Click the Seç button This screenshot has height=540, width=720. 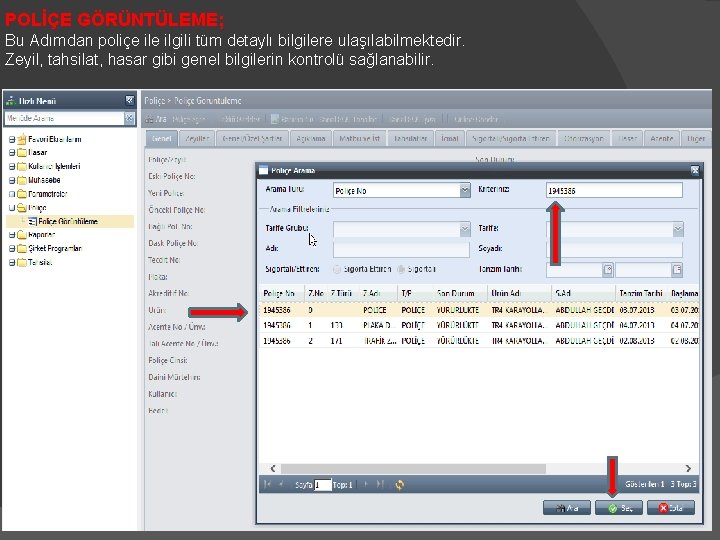(619, 508)
